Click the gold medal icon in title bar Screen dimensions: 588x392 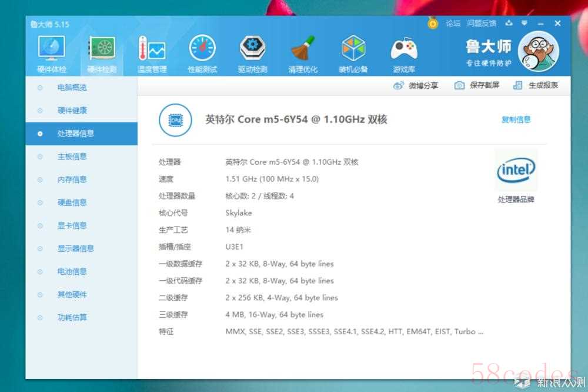tap(433, 24)
